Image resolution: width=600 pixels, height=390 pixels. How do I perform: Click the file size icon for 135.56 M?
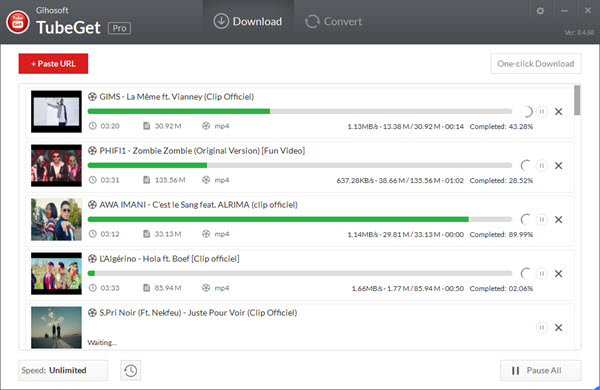point(146,179)
